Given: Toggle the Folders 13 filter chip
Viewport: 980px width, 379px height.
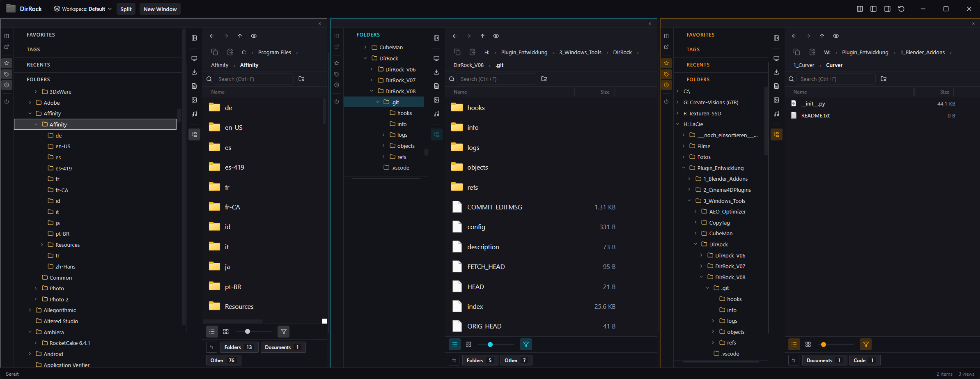Looking at the screenshot, I should 239,347.
